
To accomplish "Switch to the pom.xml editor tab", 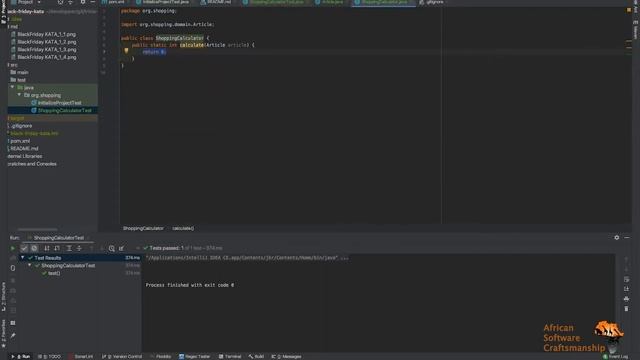I will (114, 2).
